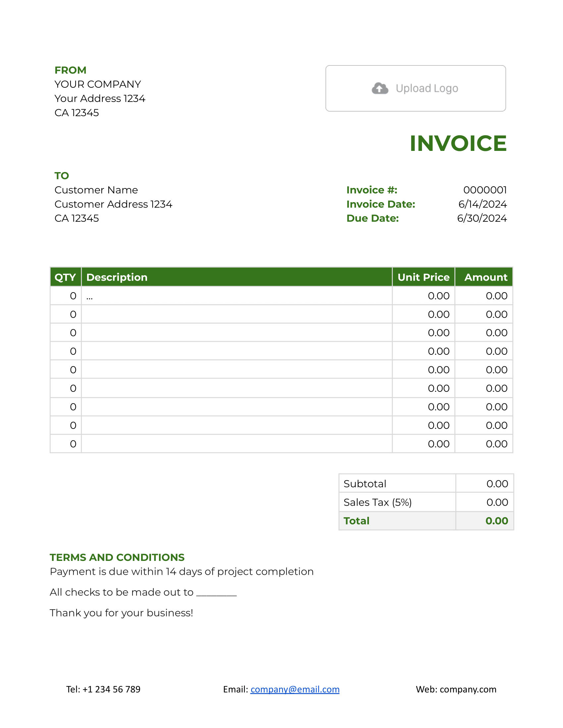Image resolution: width=563 pixels, height=728 pixels.
Task: Select the Customer Name field
Action: tap(96, 190)
